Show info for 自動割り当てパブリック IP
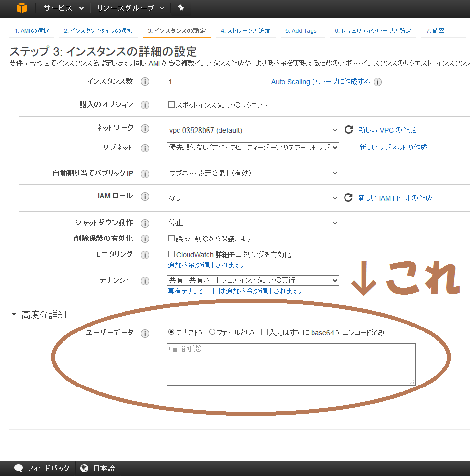This screenshot has width=470, height=476. coord(145,174)
